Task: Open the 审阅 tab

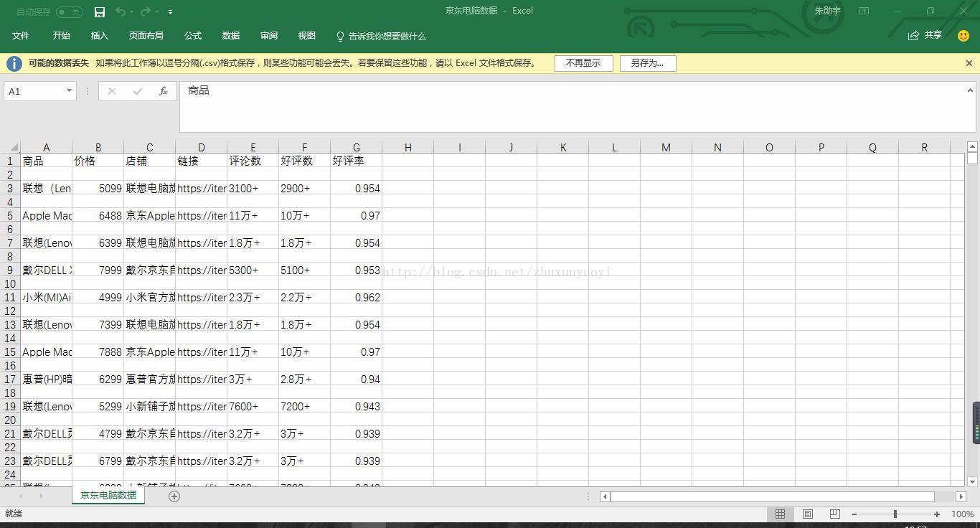Action: [x=269, y=36]
